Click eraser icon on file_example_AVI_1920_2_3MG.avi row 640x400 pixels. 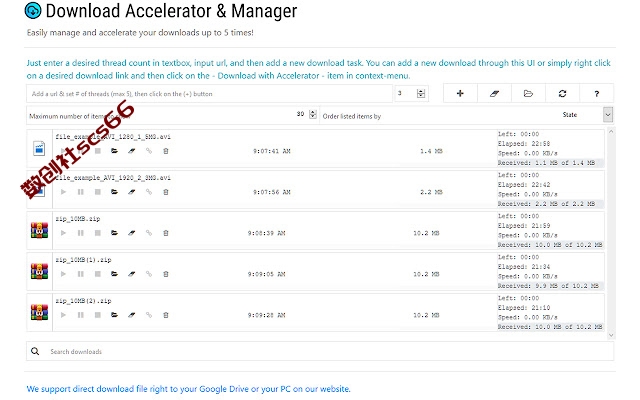pos(131,192)
